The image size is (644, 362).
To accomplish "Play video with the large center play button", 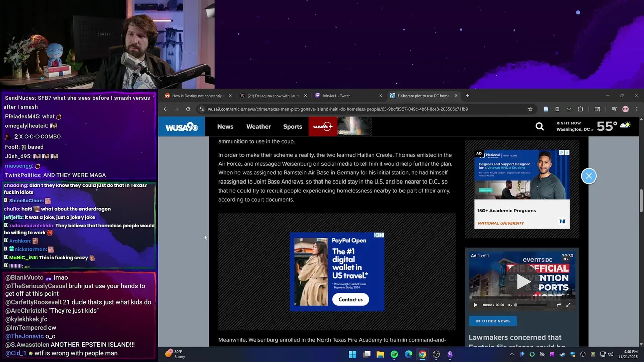I will (x=523, y=282).
